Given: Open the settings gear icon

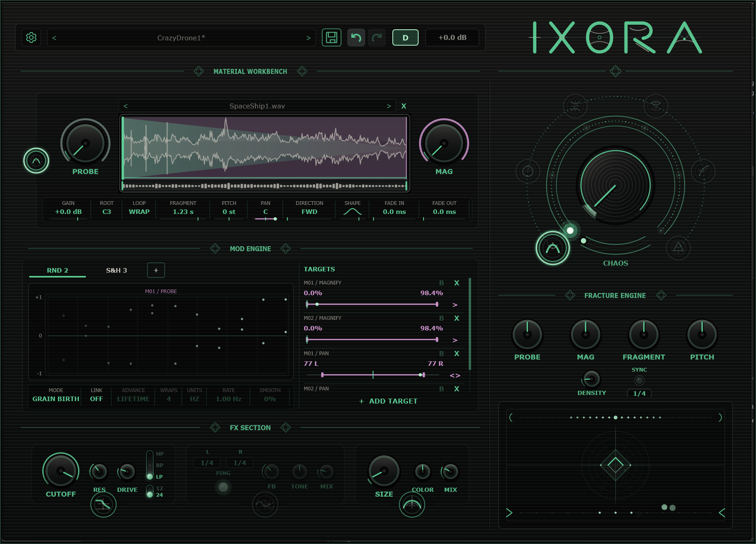Looking at the screenshot, I should (31, 37).
